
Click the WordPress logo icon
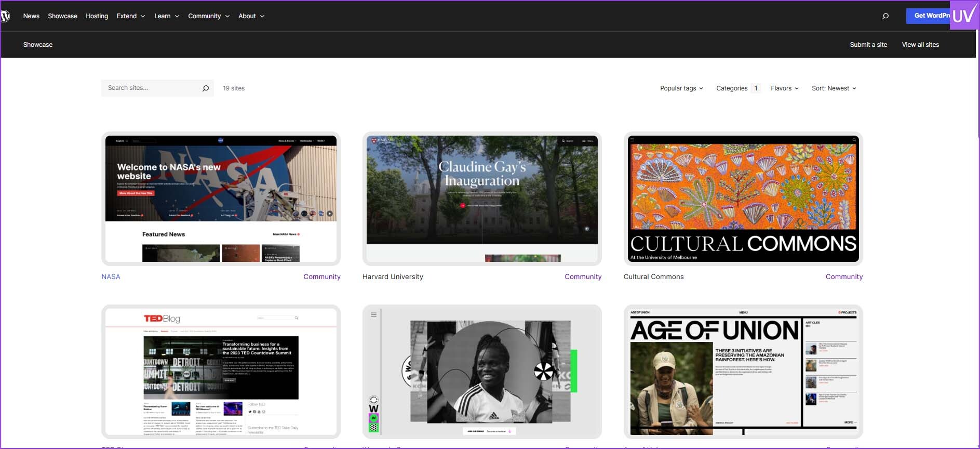point(5,16)
